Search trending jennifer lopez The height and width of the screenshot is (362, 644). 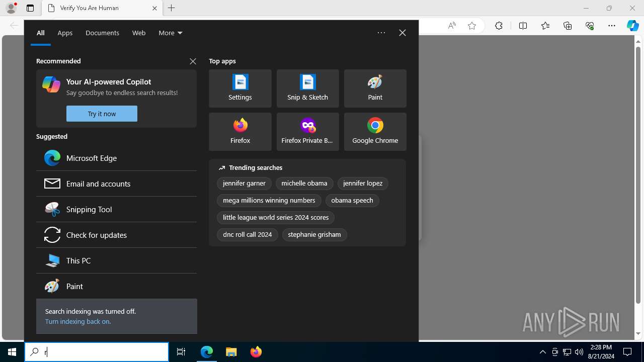coord(363,184)
